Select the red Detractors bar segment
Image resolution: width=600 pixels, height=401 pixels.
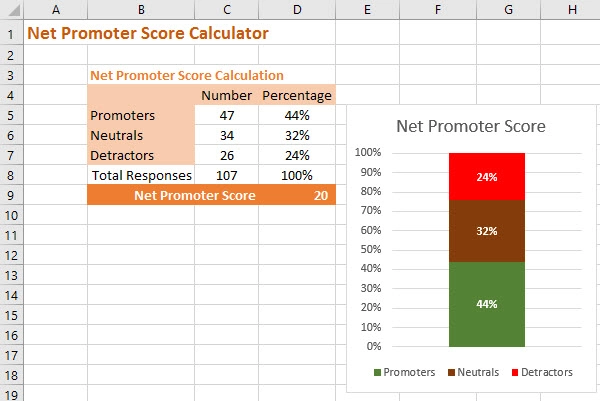click(487, 177)
